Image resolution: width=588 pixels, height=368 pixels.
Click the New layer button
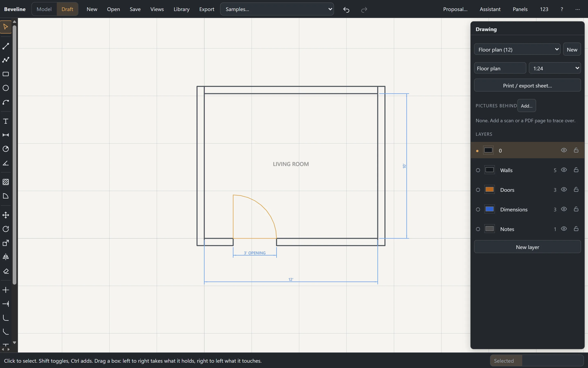[x=527, y=247]
